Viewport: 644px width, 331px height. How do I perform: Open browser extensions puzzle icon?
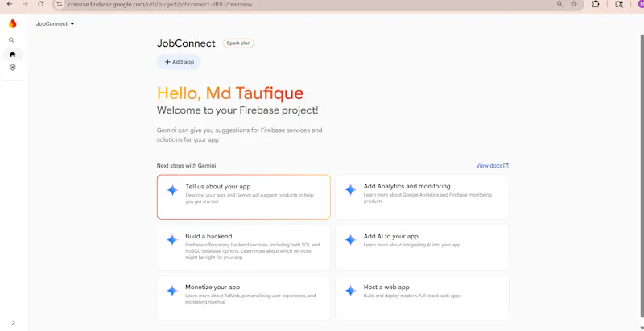[x=596, y=4]
